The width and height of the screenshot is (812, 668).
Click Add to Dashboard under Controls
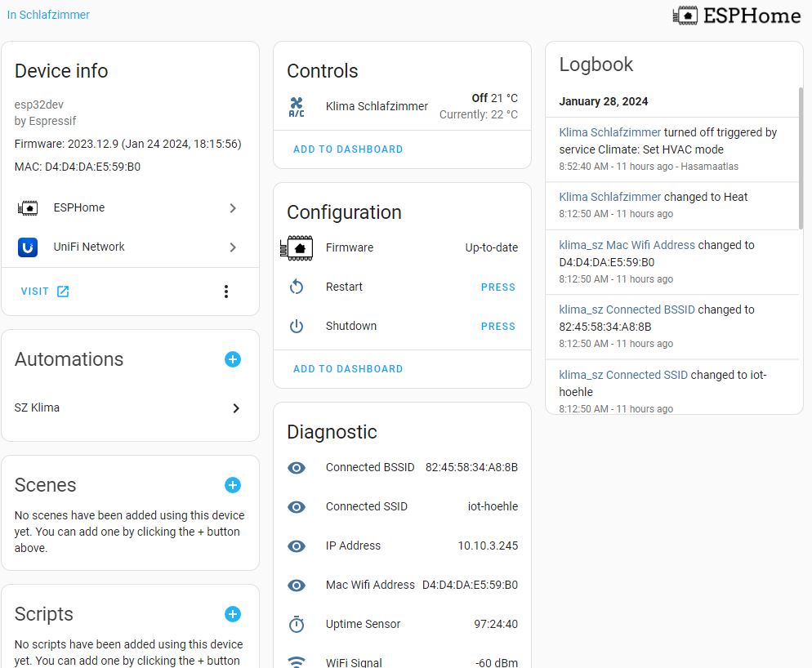[x=348, y=149]
